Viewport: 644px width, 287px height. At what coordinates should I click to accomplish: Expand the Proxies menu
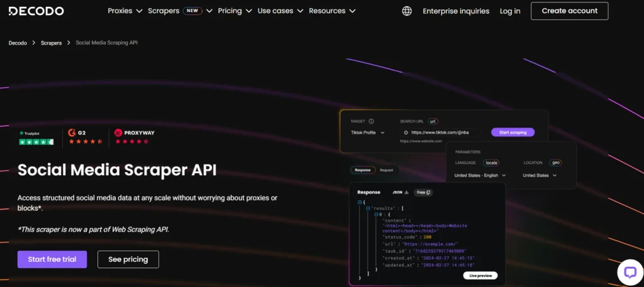pos(125,11)
